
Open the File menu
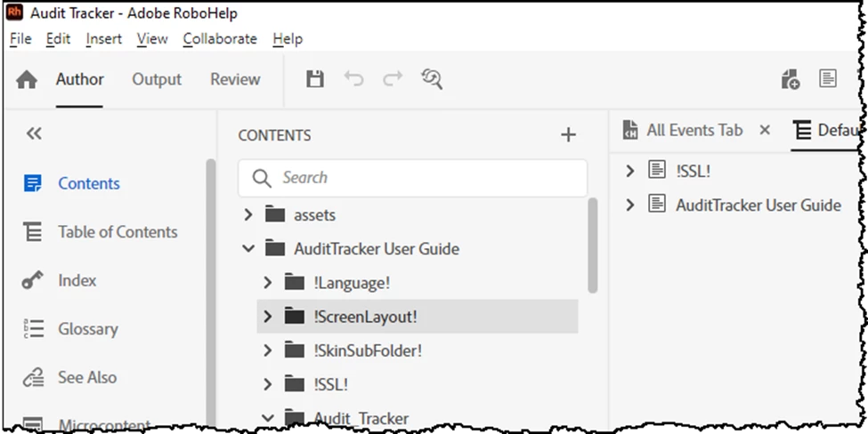tap(21, 39)
